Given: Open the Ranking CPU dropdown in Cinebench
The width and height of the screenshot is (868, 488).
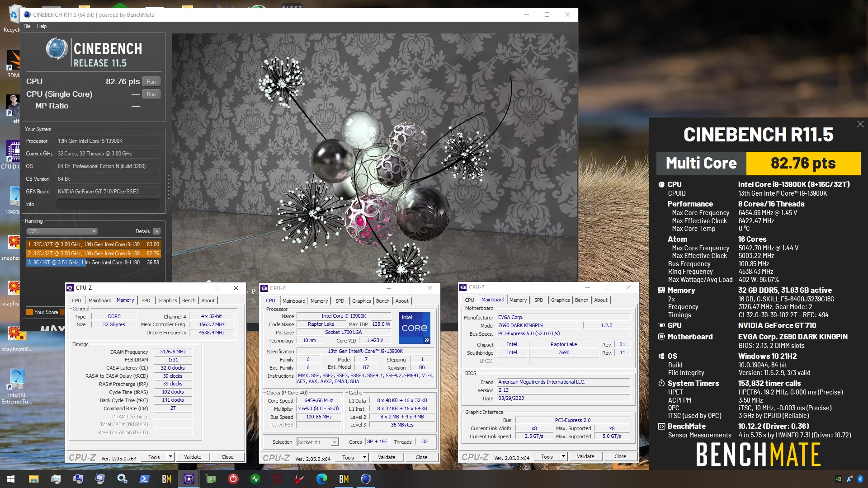Looking at the screenshot, I should point(62,231).
